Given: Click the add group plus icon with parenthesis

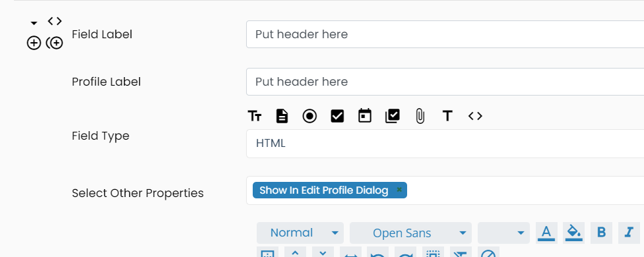Looking at the screenshot, I should 55,43.
